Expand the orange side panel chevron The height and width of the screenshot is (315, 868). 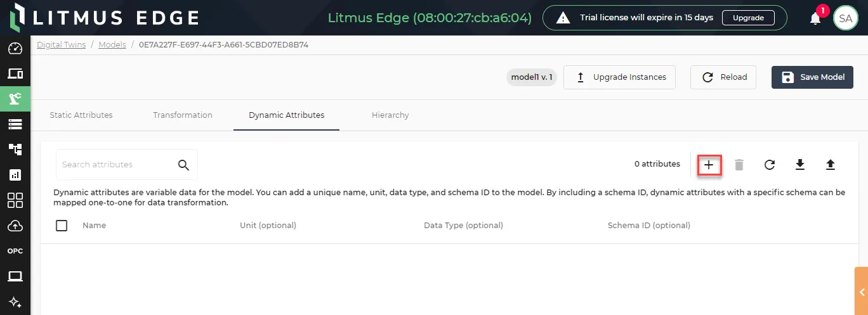click(862, 292)
